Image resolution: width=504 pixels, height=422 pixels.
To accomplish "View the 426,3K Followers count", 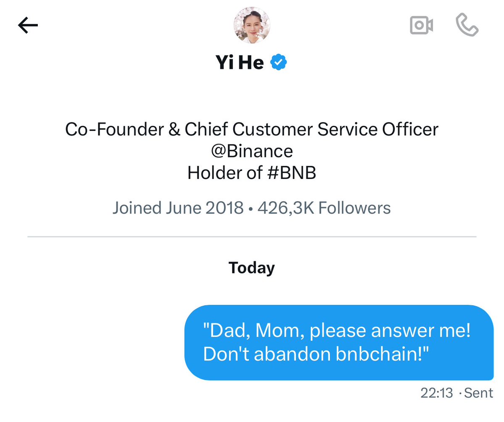I will tap(324, 208).
